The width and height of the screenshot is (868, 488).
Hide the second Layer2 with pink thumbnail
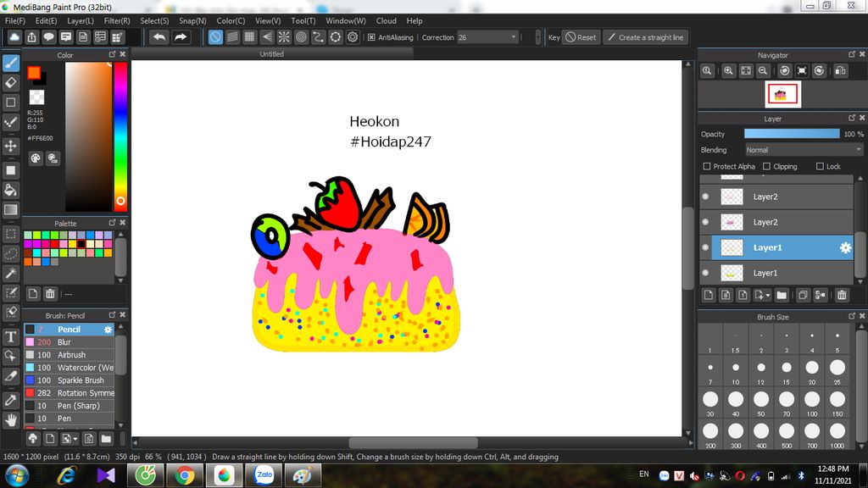click(x=706, y=222)
